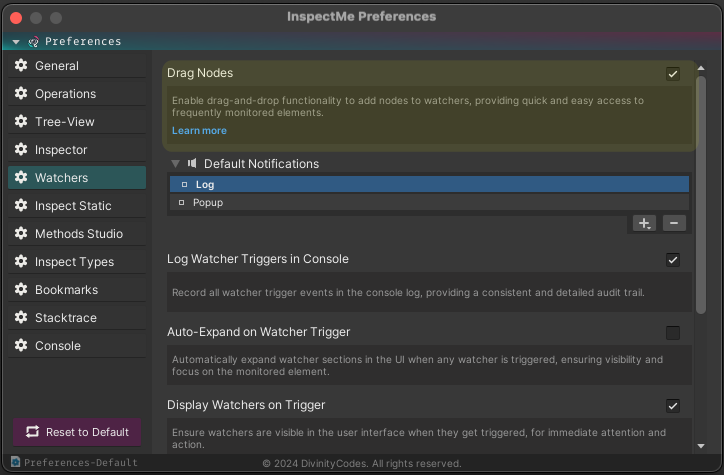The height and width of the screenshot is (475, 724).
Task: Open the add notification plus dropdown
Action: coord(644,223)
